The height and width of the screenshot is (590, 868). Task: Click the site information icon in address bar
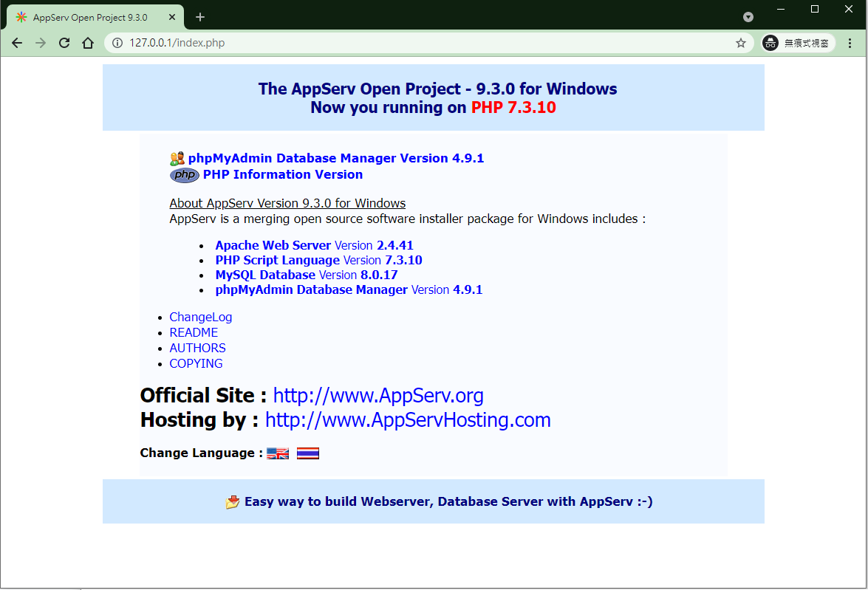click(x=117, y=43)
